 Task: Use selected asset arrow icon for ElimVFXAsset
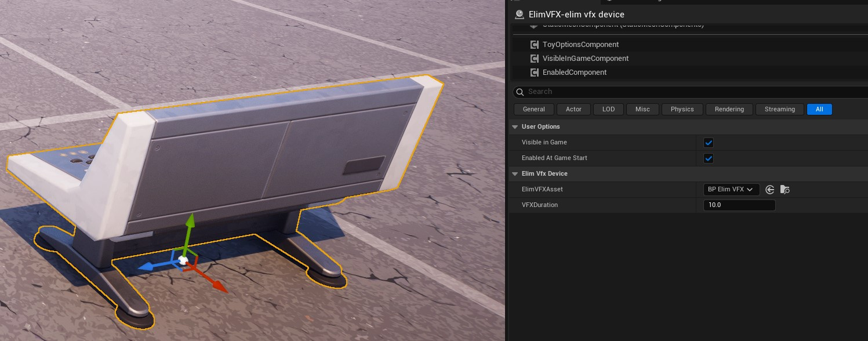point(770,190)
